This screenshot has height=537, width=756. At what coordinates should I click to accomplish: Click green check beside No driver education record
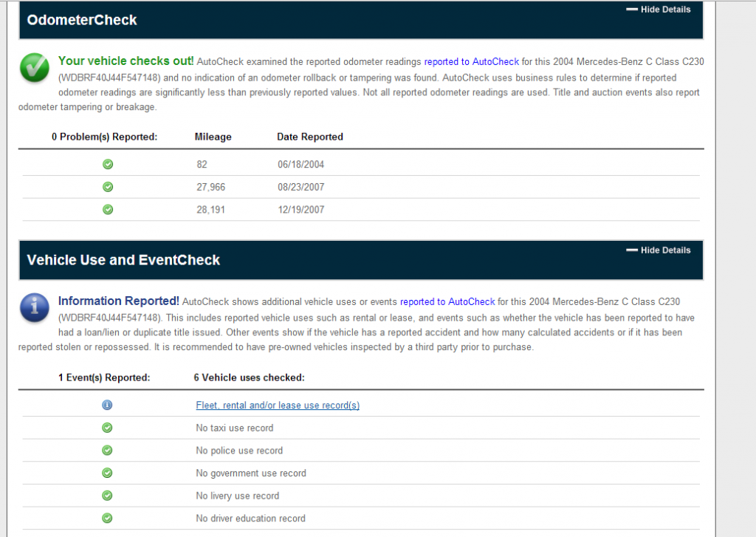point(107,519)
